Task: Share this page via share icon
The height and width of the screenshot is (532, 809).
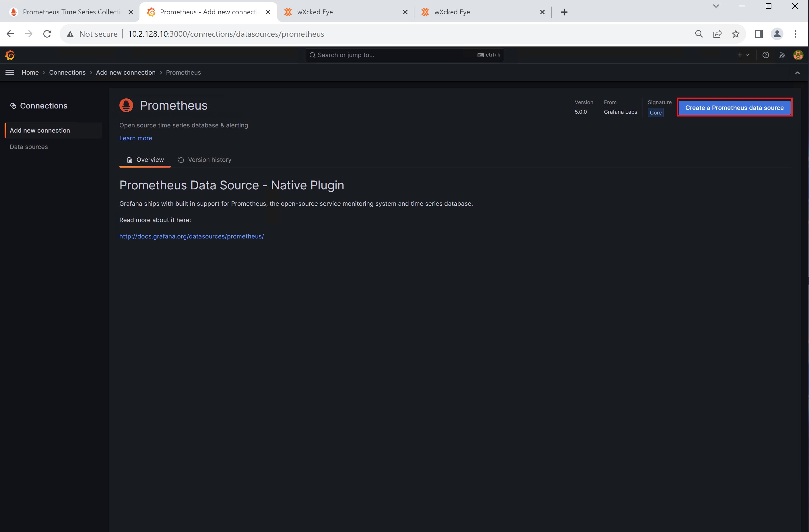Action: point(717,34)
